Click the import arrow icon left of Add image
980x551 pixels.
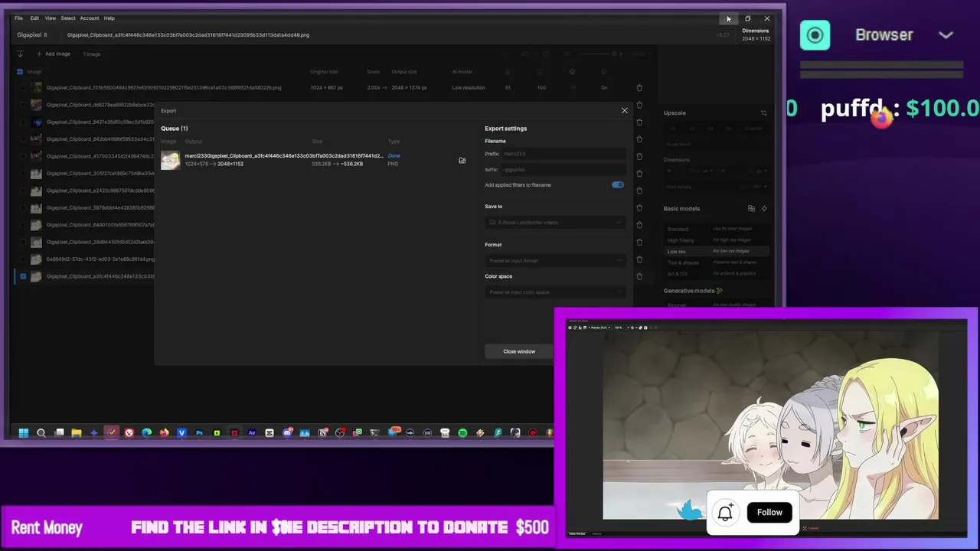20,54
